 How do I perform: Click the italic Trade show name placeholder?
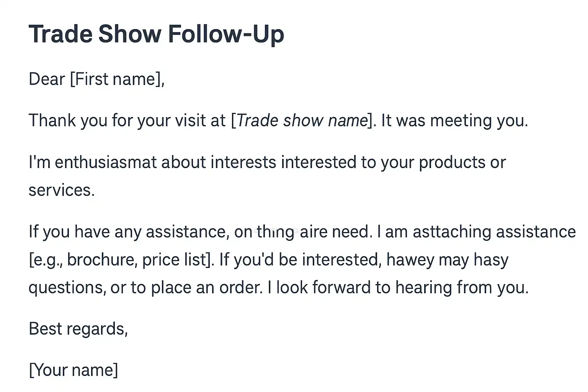click(x=302, y=121)
